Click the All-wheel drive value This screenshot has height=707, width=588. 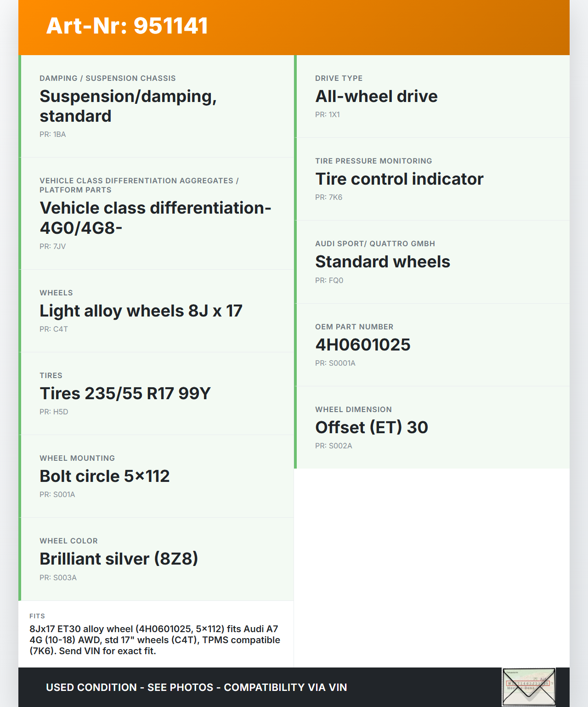pos(376,96)
